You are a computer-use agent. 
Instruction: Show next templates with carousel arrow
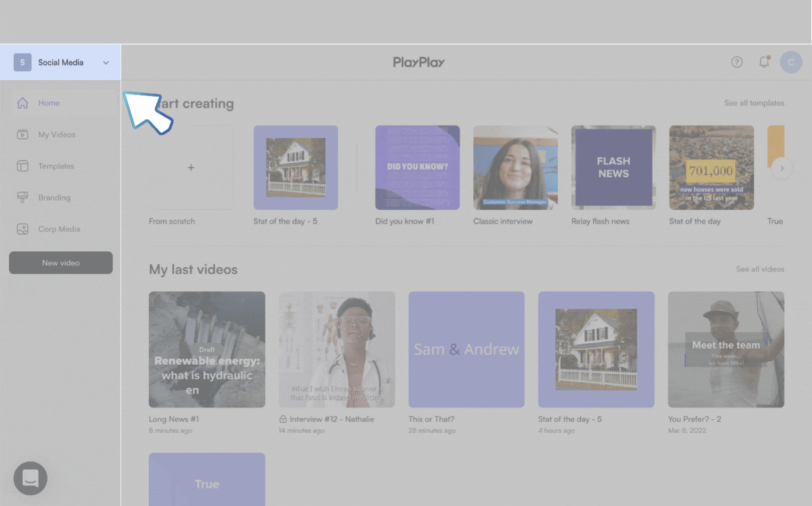coord(782,168)
